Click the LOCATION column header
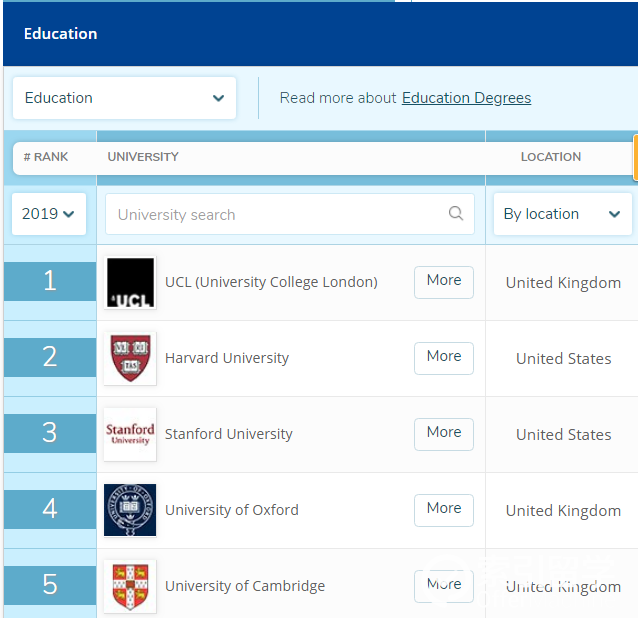The height and width of the screenshot is (618, 638). point(551,157)
